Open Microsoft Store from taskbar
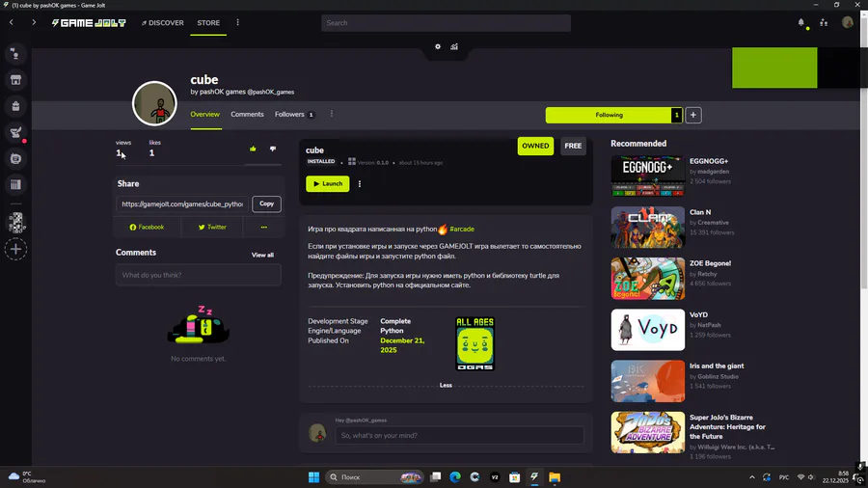The height and width of the screenshot is (488, 868). (x=514, y=477)
